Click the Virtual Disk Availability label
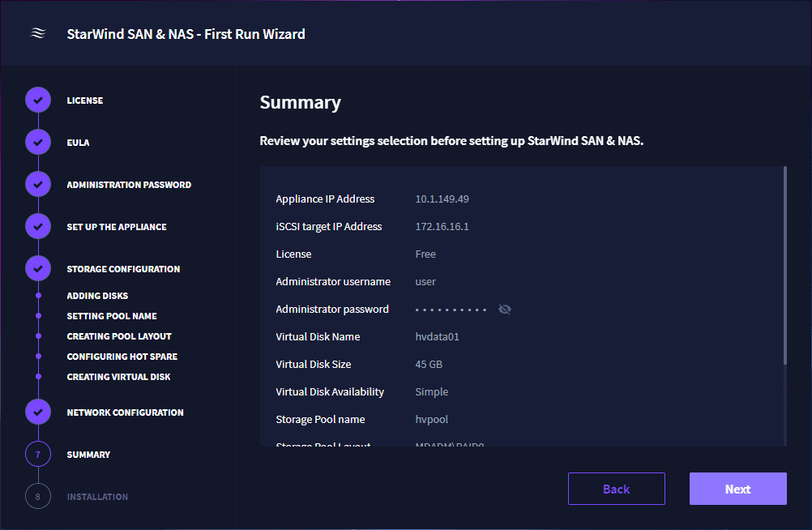Image resolution: width=812 pixels, height=530 pixels. click(330, 391)
